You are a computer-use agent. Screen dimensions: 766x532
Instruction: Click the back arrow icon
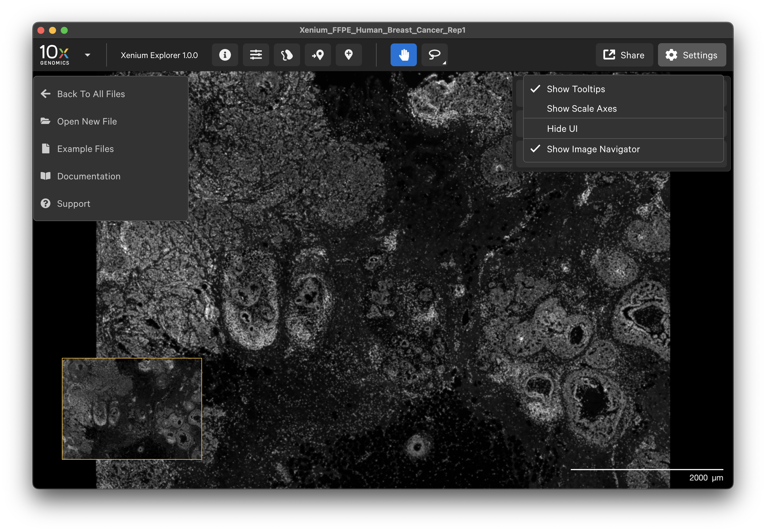46,94
